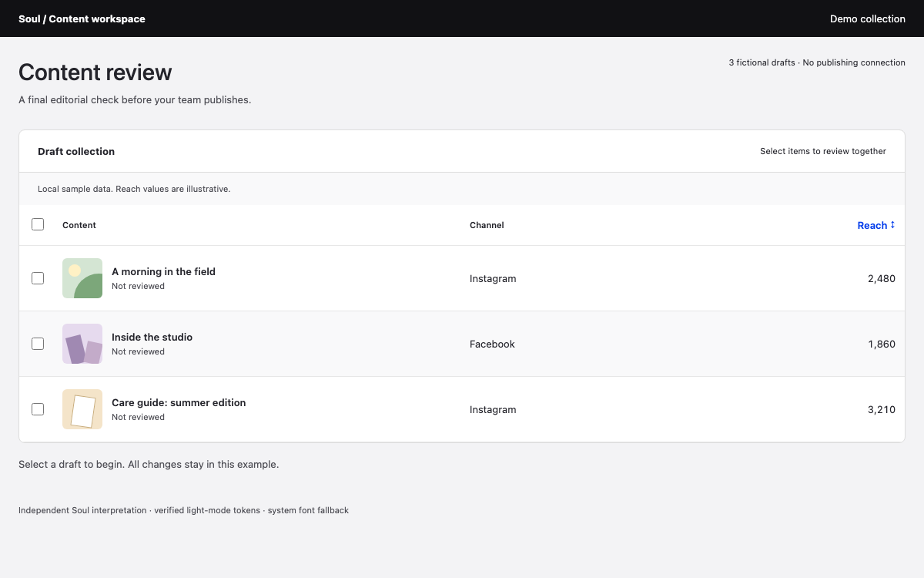This screenshot has width=924, height=578.
Task: Open the 'Inside the studio' draft title
Action: tap(152, 337)
